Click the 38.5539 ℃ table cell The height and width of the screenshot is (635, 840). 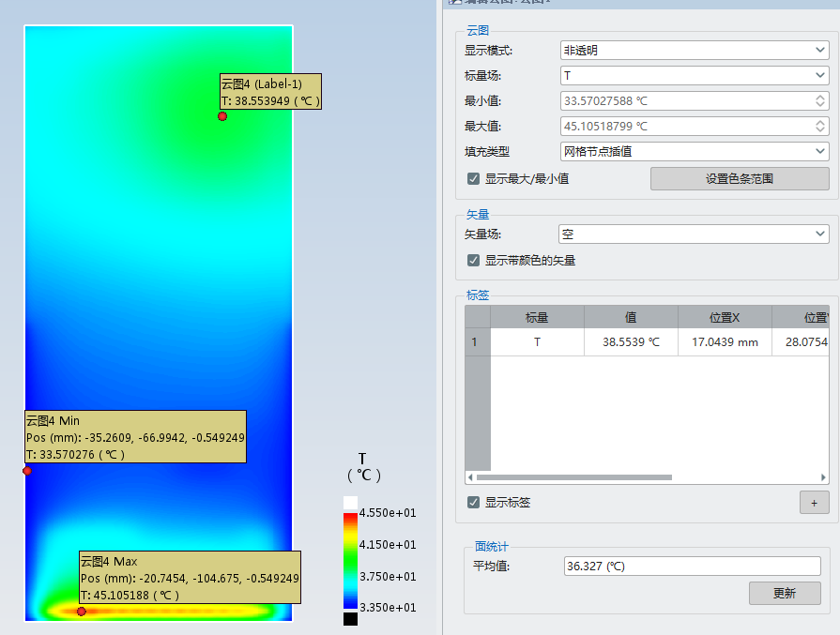631,341
